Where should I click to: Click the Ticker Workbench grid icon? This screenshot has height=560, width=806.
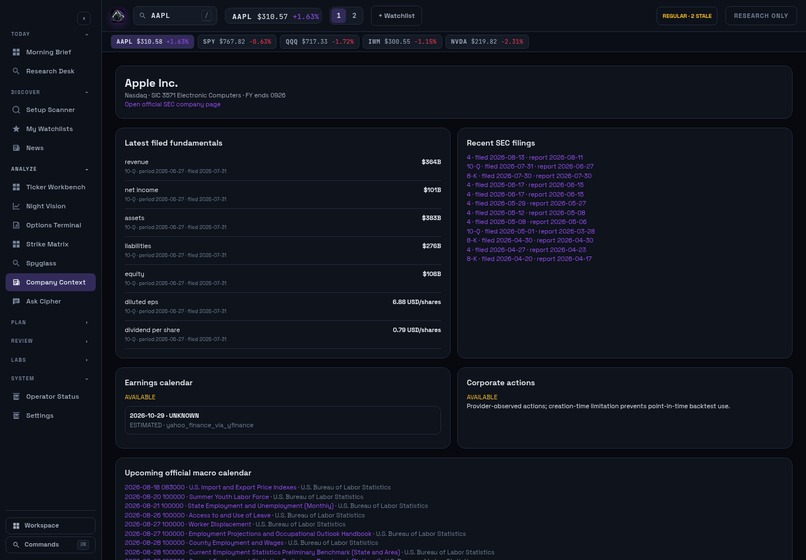16,187
